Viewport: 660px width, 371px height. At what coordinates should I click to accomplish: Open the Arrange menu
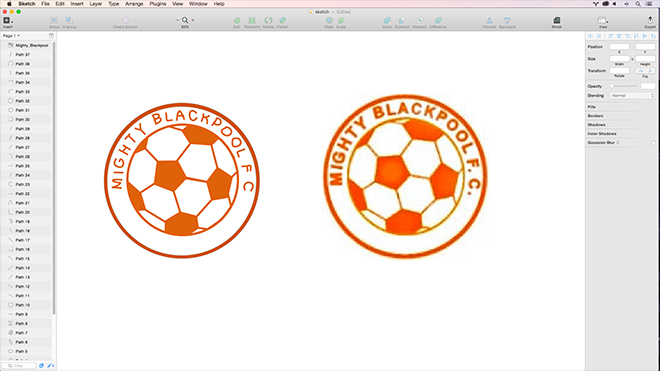[134, 4]
